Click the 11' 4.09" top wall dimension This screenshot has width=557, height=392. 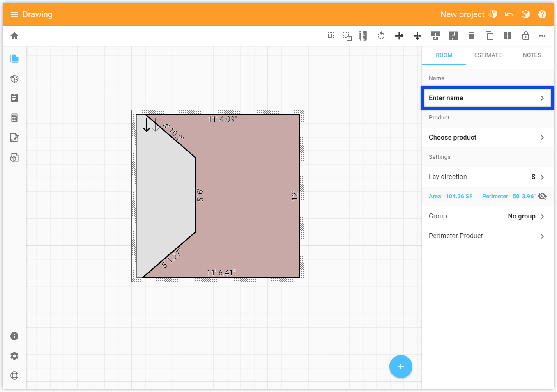[222, 119]
